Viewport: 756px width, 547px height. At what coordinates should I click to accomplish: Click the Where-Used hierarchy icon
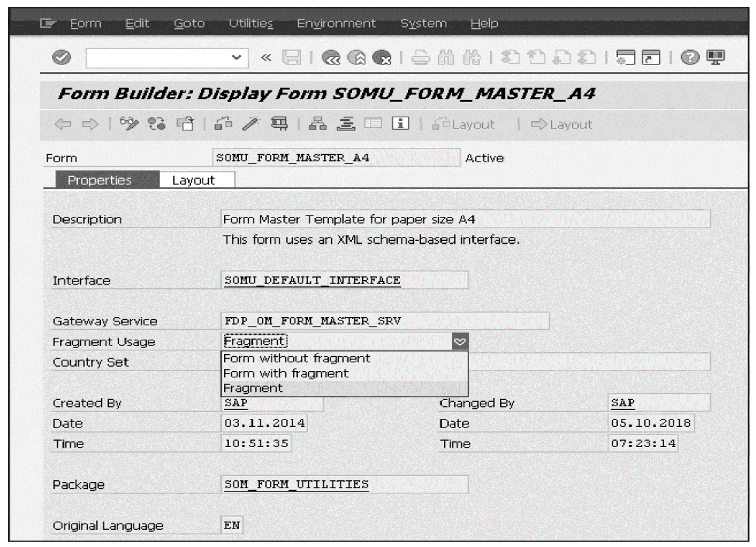(x=318, y=124)
